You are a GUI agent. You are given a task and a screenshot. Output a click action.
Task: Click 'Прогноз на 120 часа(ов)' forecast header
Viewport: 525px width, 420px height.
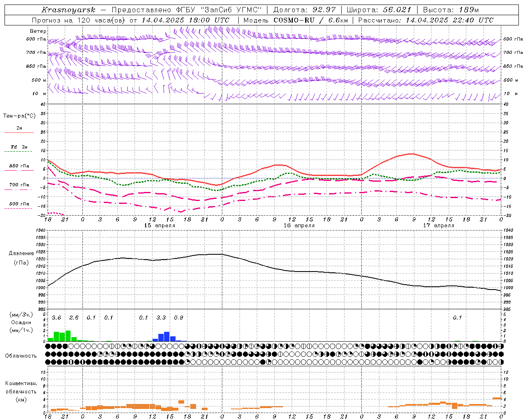[x=78, y=20]
